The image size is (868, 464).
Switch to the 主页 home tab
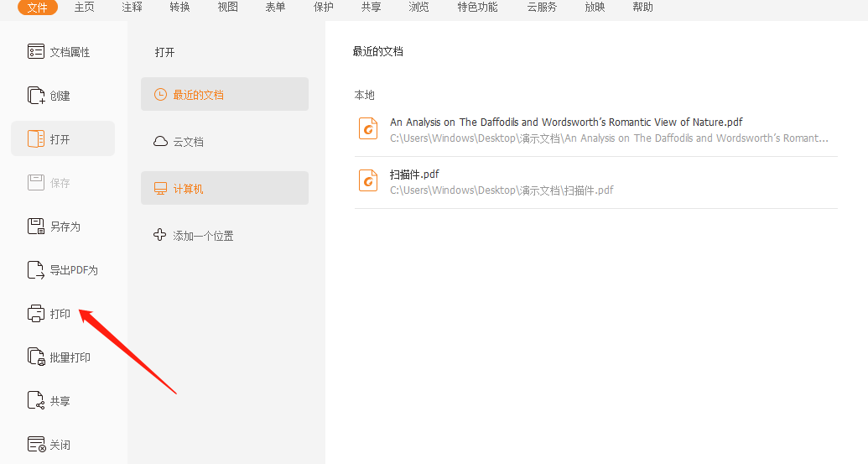(x=85, y=8)
